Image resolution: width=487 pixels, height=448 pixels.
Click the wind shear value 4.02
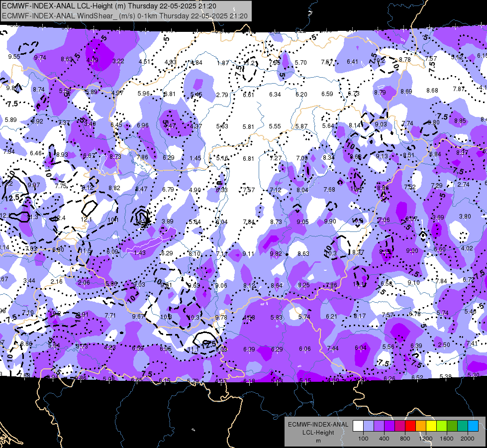[x=467, y=248]
